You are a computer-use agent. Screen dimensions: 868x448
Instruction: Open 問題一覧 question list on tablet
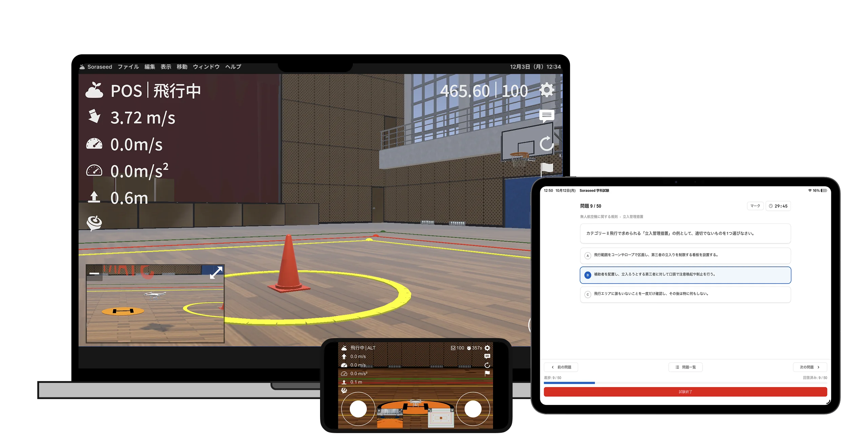pyautogui.click(x=685, y=367)
